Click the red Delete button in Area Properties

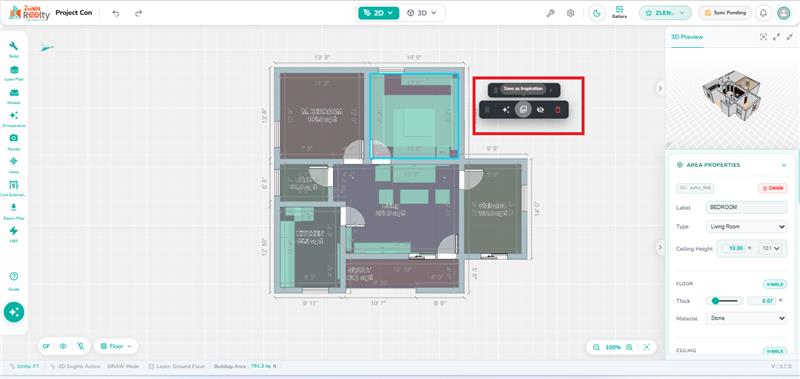pyautogui.click(x=772, y=188)
